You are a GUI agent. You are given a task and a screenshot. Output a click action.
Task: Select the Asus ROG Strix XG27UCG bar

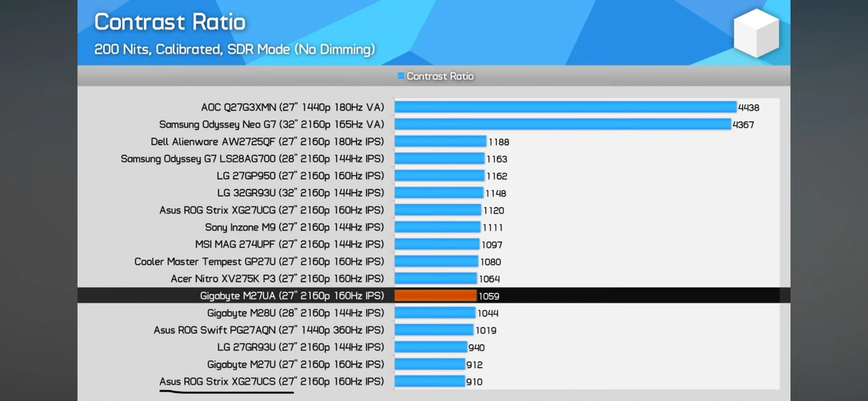tap(438, 210)
